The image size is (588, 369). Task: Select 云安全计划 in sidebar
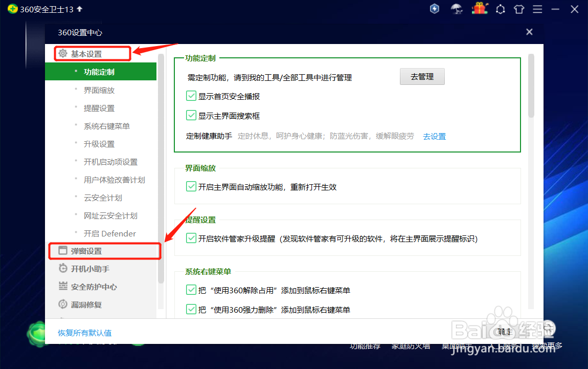(x=103, y=198)
